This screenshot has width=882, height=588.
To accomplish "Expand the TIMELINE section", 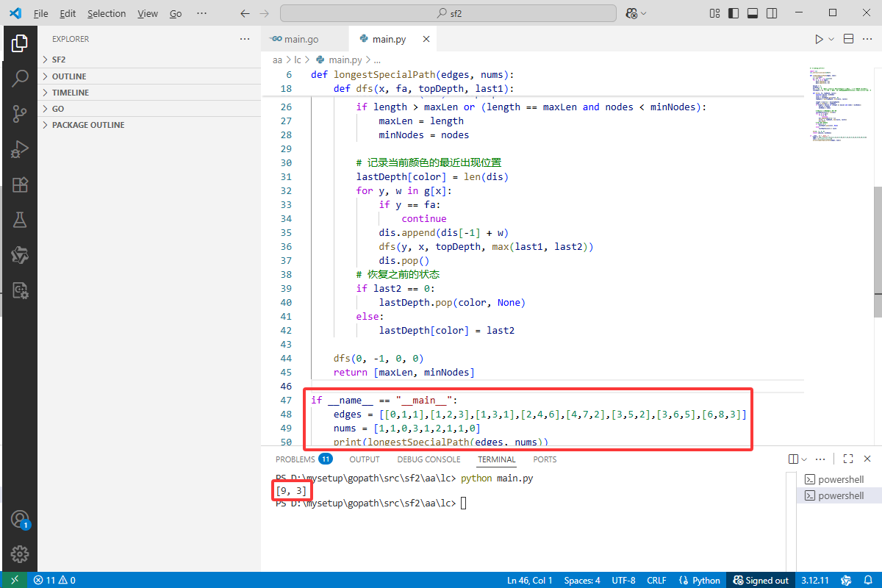I will pyautogui.click(x=149, y=93).
